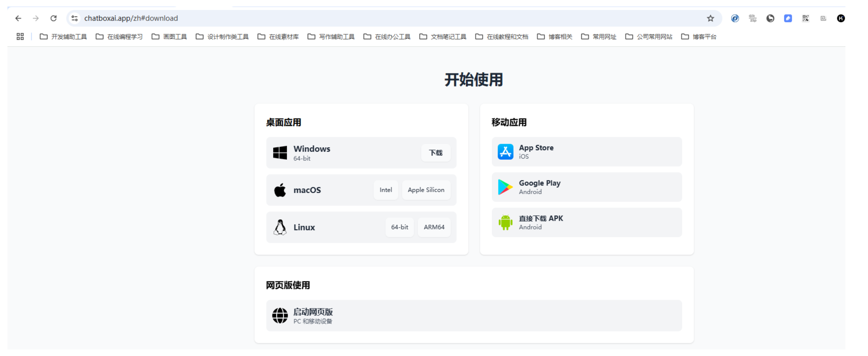Open 开发辅助工具 bookmark folder
868x356 pixels.
pos(63,37)
